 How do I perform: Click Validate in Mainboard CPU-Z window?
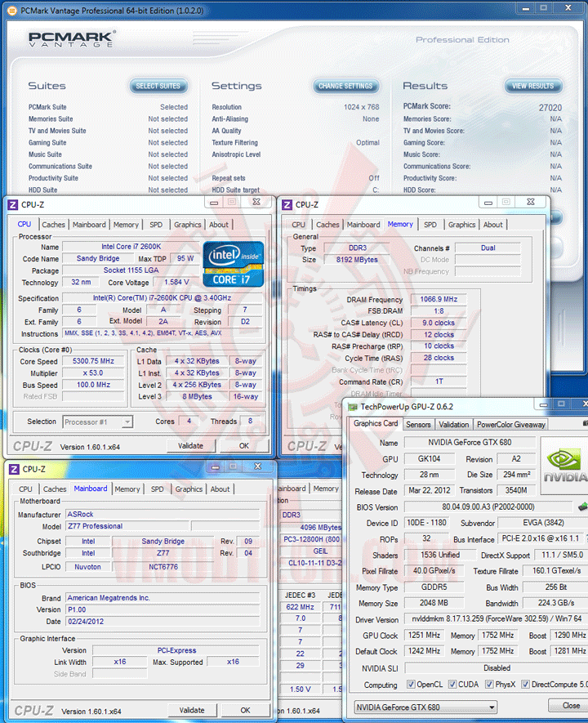[x=192, y=710]
